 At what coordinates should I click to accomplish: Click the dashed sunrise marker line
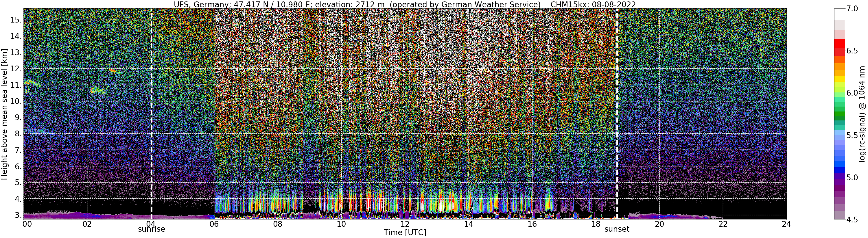click(x=151, y=114)
